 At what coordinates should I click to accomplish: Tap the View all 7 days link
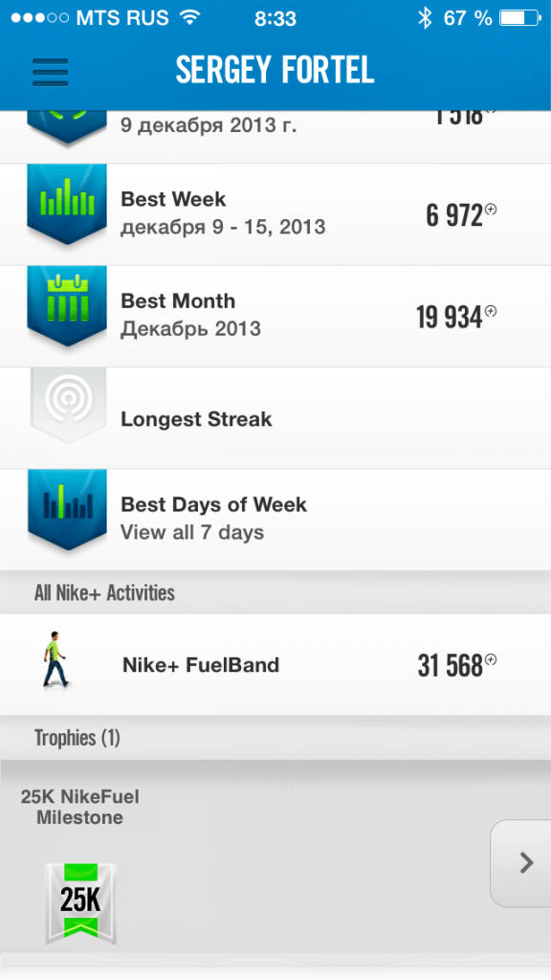point(192,532)
